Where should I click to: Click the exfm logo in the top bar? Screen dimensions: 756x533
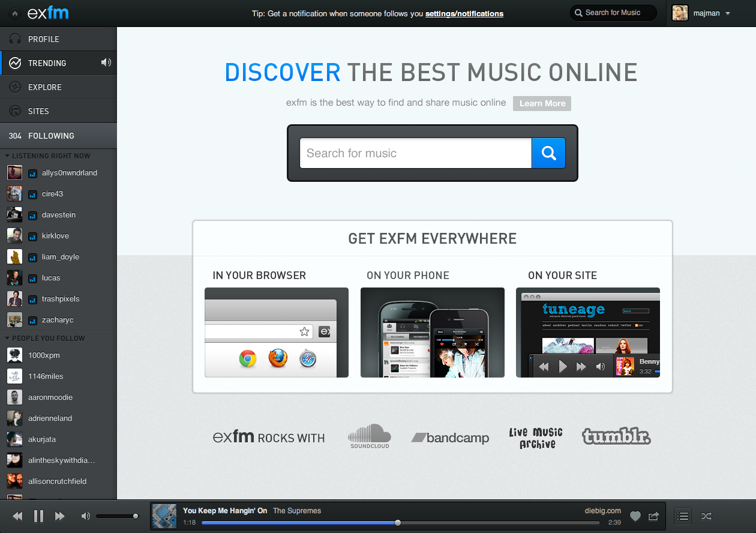coord(49,13)
